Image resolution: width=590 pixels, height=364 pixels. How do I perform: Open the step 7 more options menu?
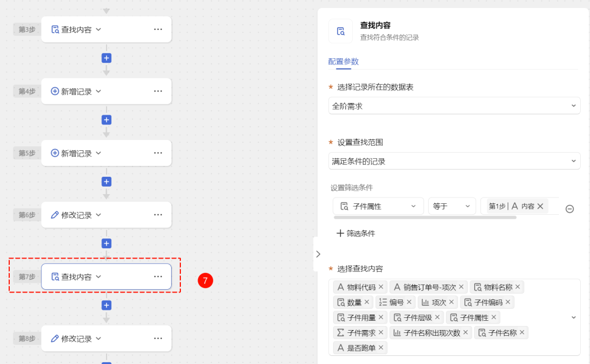pyautogui.click(x=158, y=276)
